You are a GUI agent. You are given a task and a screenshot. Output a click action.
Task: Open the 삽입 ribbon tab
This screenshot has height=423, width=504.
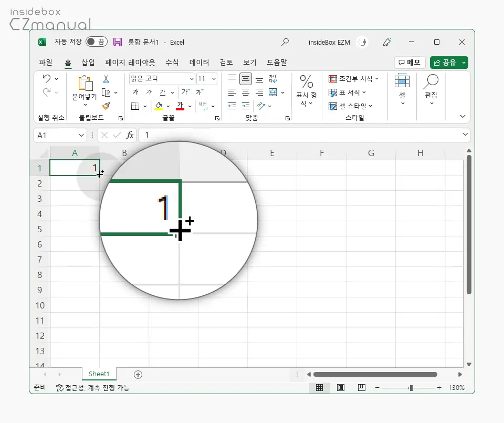[88, 62]
